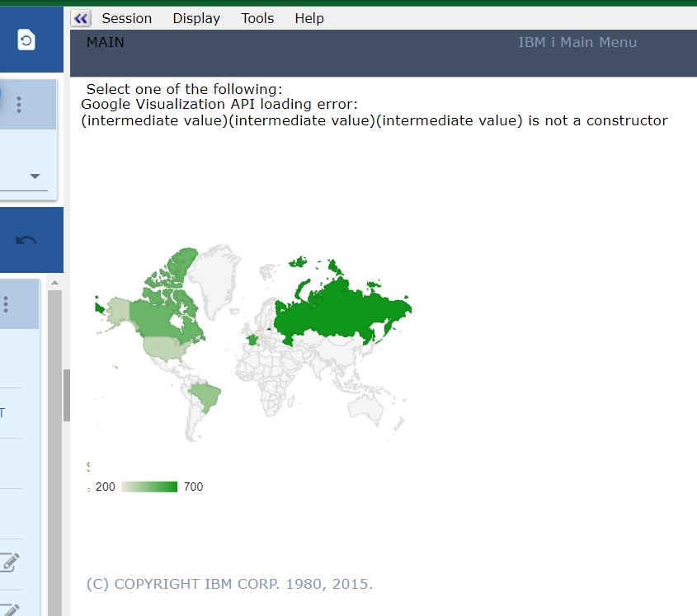This screenshot has height=616, width=697.
Task: Open the Display menu
Action: [196, 18]
